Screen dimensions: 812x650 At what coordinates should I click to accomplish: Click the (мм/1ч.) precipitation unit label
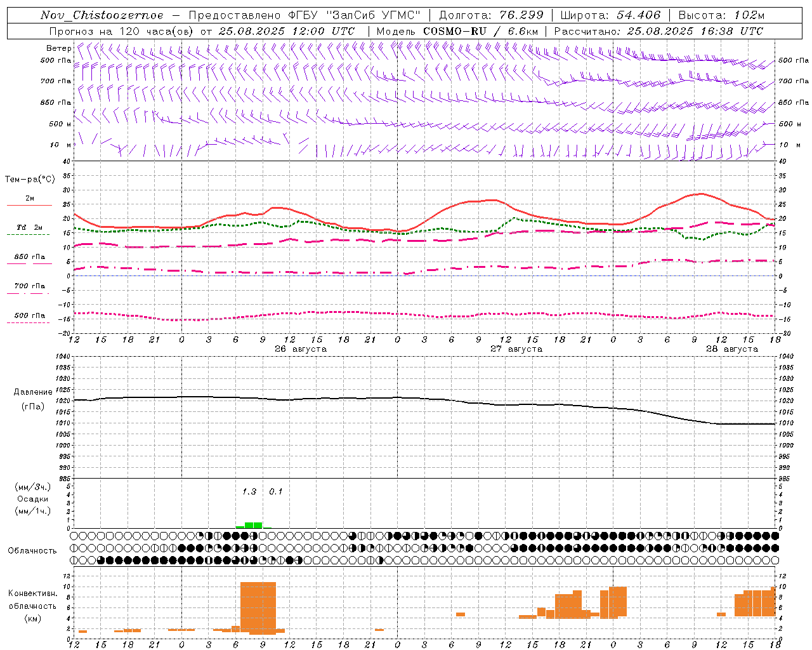tap(33, 512)
